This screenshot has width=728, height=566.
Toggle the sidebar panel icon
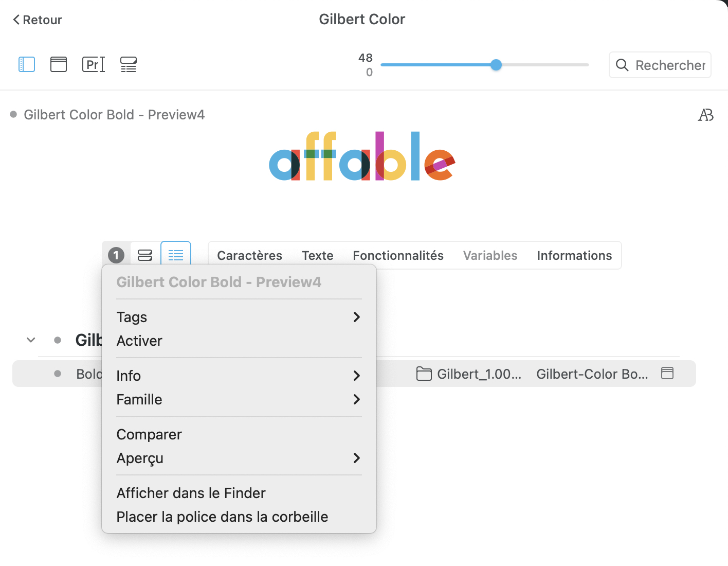tap(27, 64)
